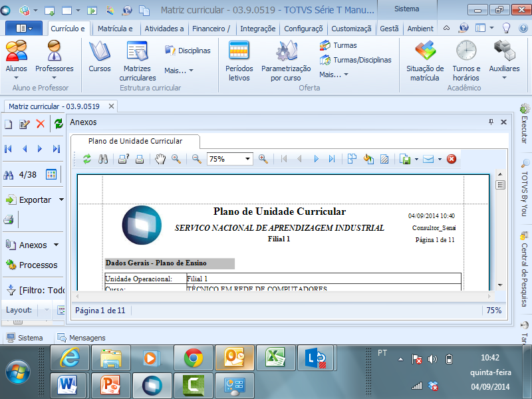
Task: Click the report find binoculars icon
Action: point(103,159)
